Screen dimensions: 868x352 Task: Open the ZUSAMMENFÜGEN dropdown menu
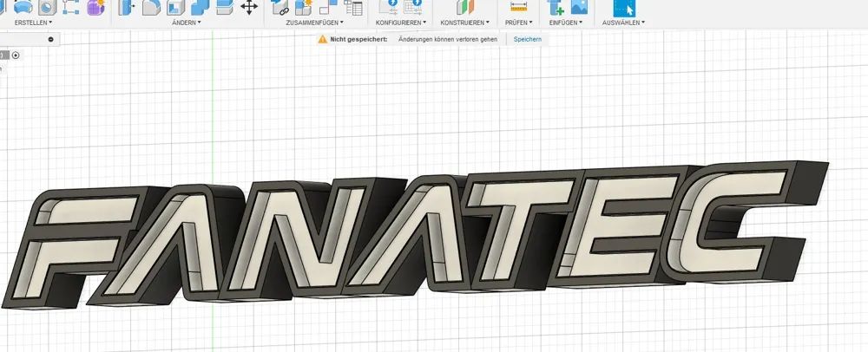(315, 23)
